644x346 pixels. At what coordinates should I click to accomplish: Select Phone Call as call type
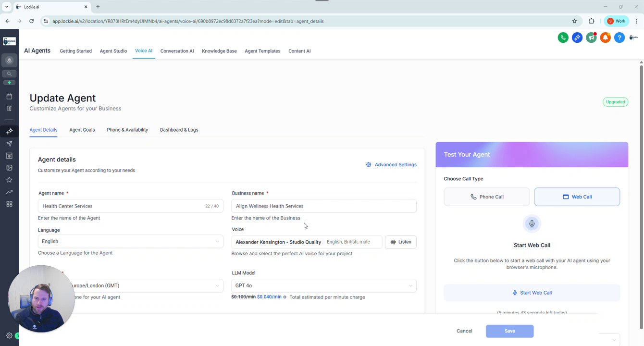(486, 197)
